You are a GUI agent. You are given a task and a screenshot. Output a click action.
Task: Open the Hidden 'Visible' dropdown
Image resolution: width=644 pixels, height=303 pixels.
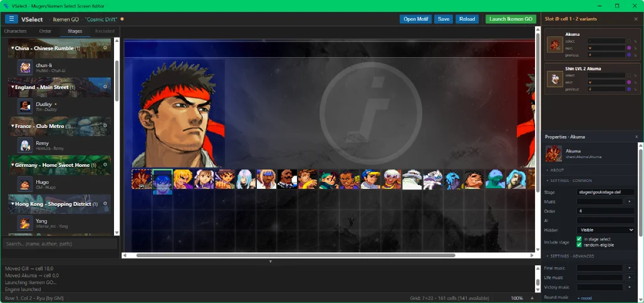point(605,230)
